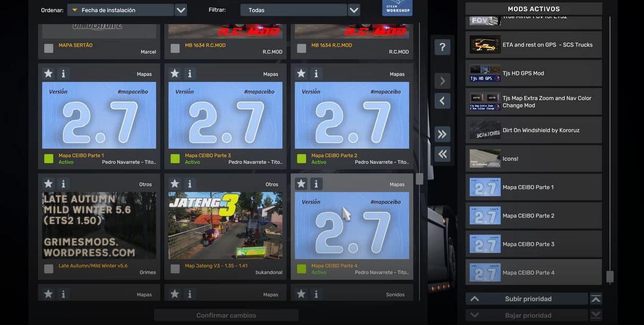This screenshot has width=644, height=325.
Task: Enable the MAPA SERTÃO checkbox
Action: (x=49, y=48)
